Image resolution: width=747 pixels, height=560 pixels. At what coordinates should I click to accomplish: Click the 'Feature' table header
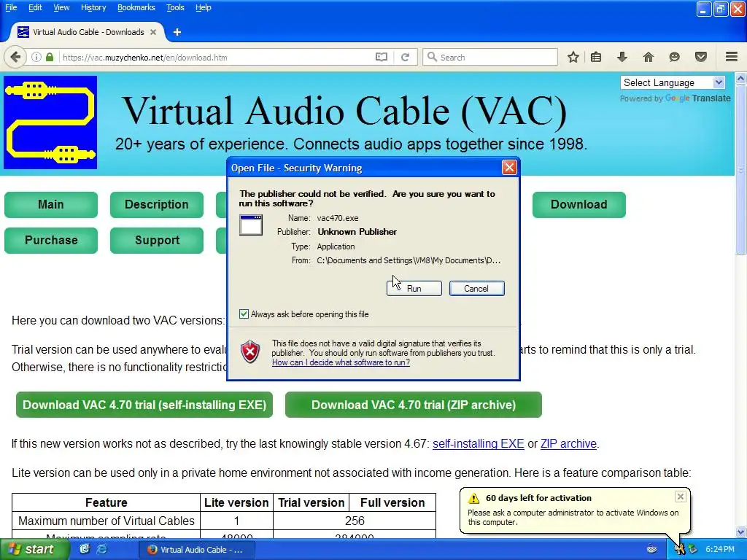[x=107, y=503]
